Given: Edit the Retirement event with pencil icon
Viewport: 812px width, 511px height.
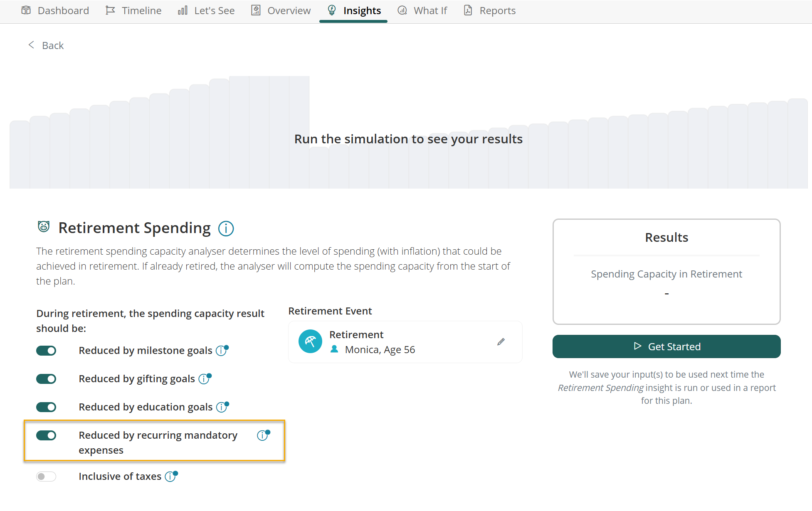Looking at the screenshot, I should (501, 342).
